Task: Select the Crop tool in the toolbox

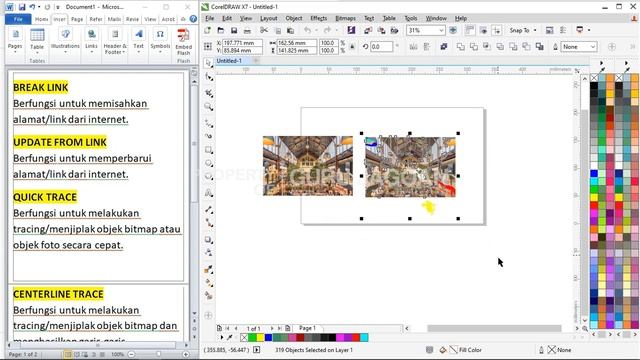Action: coord(209,93)
